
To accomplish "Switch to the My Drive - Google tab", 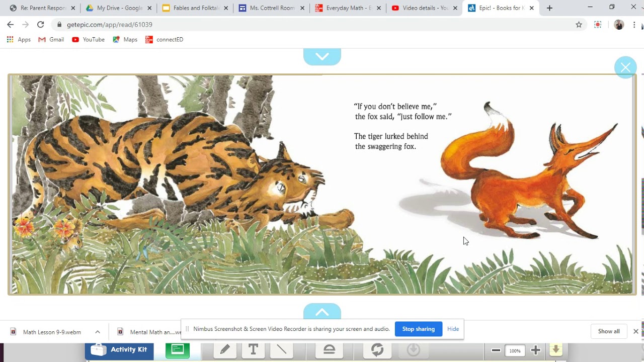I will coord(118,8).
